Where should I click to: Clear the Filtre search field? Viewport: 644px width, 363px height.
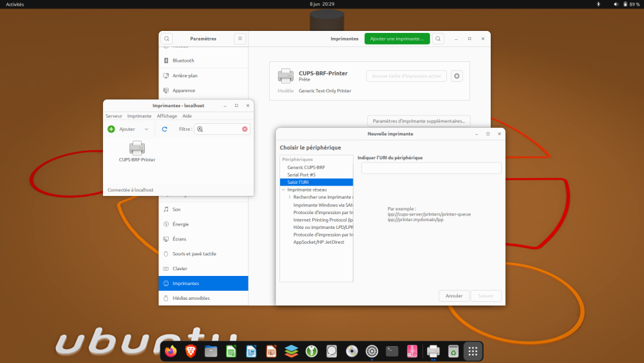[245, 129]
